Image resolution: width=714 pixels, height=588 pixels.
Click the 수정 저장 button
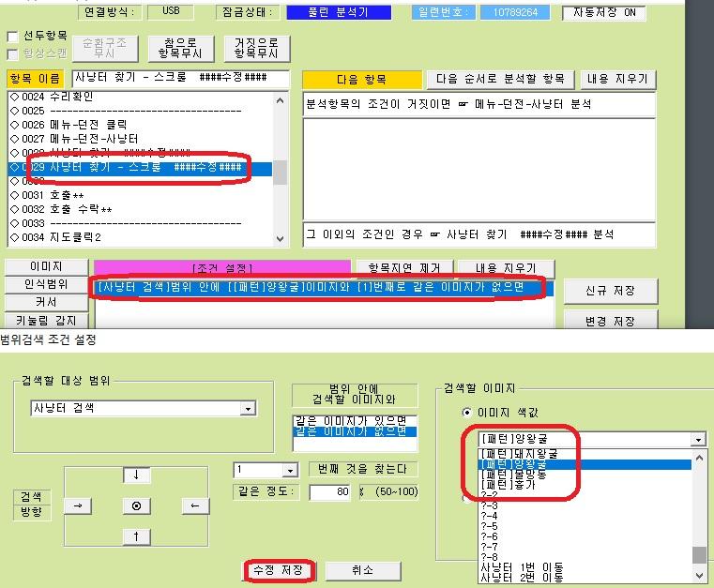click(281, 570)
